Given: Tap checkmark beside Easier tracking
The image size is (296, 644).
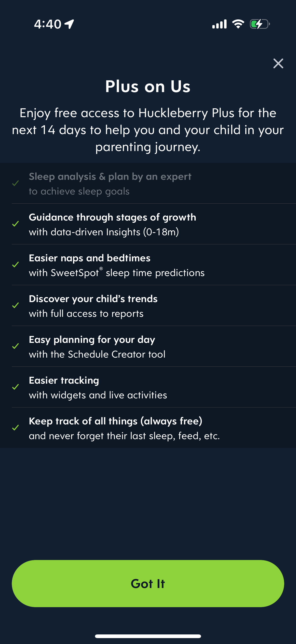Looking at the screenshot, I should (x=15, y=387).
